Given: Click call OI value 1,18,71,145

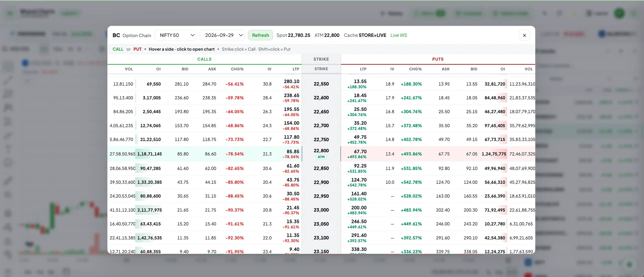Looking at the screenshot, I should coord(150,154).
